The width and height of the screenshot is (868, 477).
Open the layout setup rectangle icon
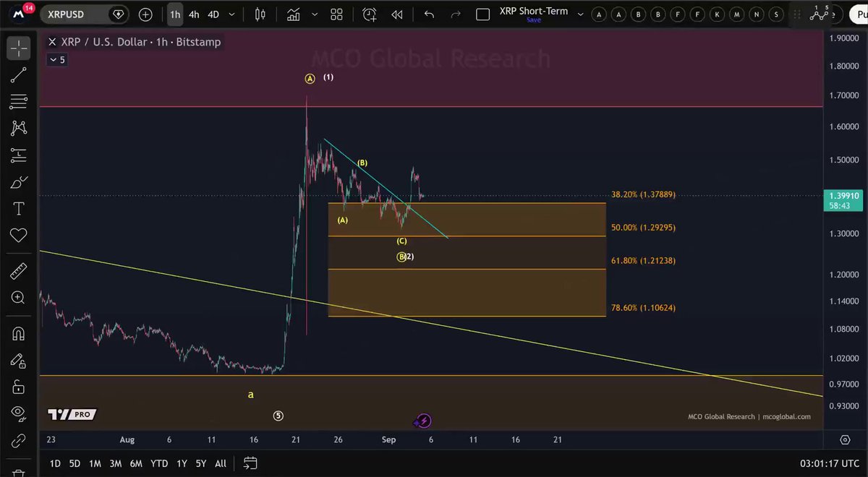click(x=483, y=14)
